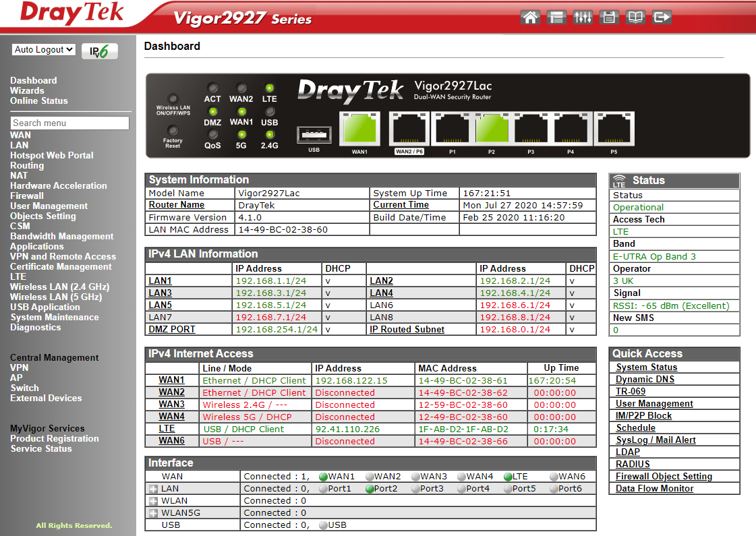Open Wireless LAN (5 GHz) menu

coord(55,297)
